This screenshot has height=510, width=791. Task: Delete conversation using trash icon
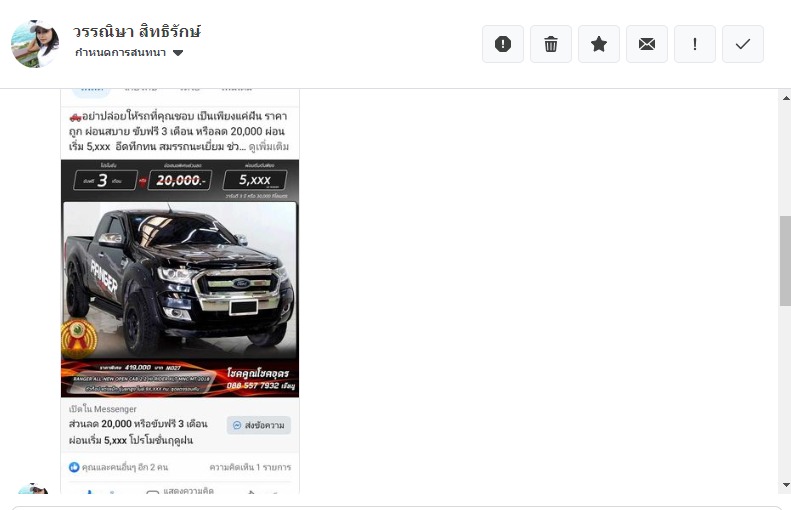point(551,44)
